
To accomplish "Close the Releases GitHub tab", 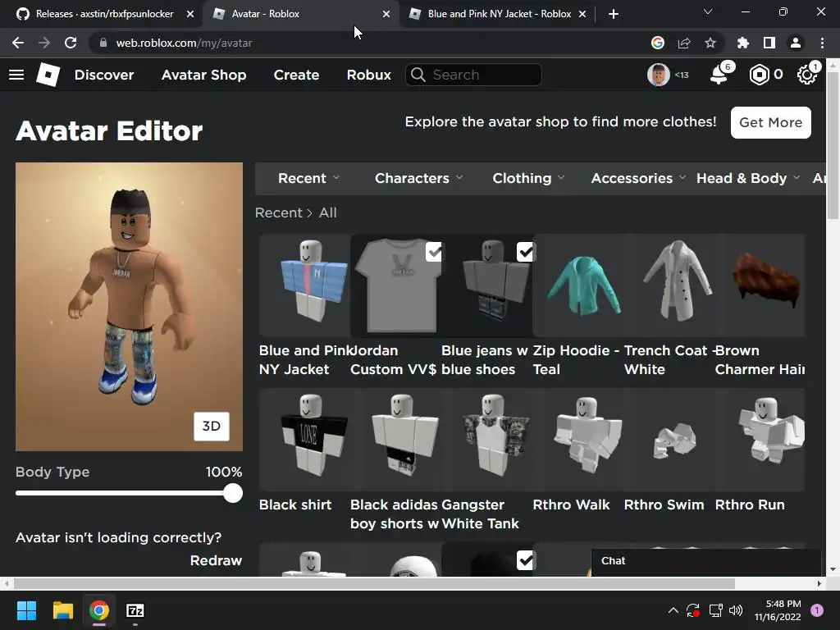I will pyautogui.click(x=190, y=14).
